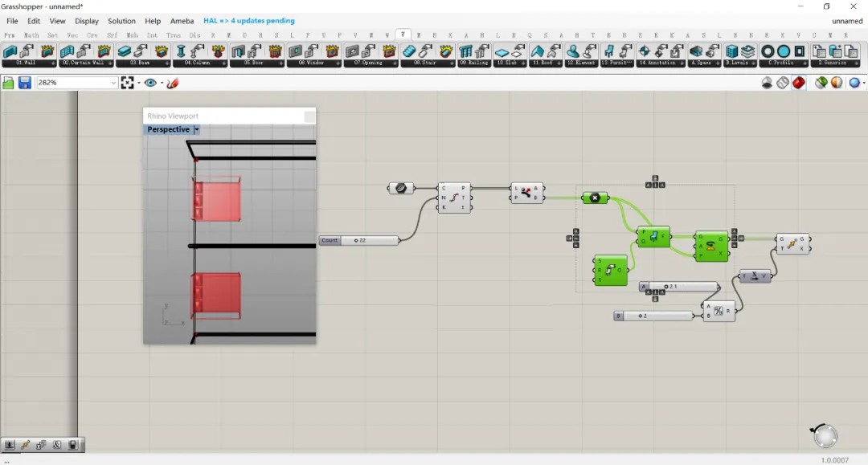The image size is (868, 465).
Task: Select the Levels building icon
Action: tap(732, 52)
